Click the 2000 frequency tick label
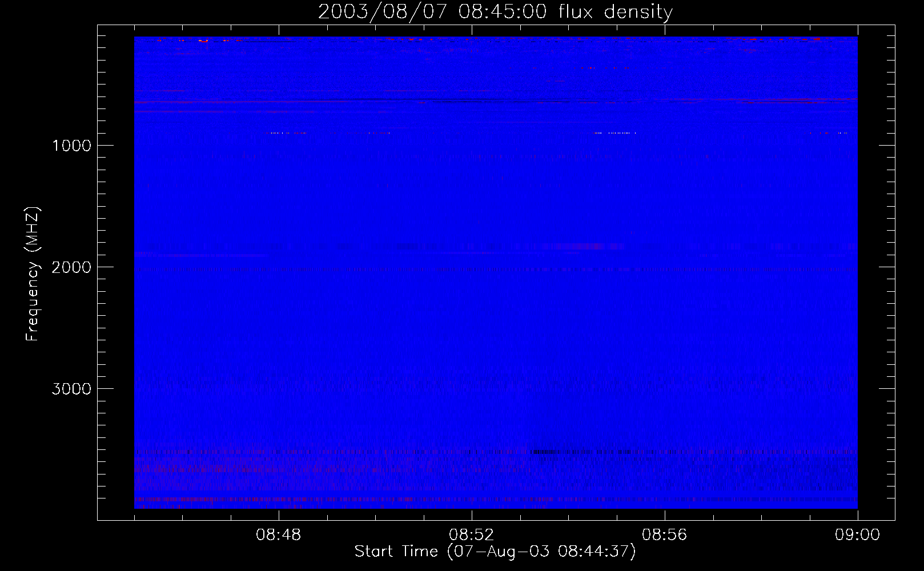The height and width of the screenshot is (571, 924). click(71, 267)
